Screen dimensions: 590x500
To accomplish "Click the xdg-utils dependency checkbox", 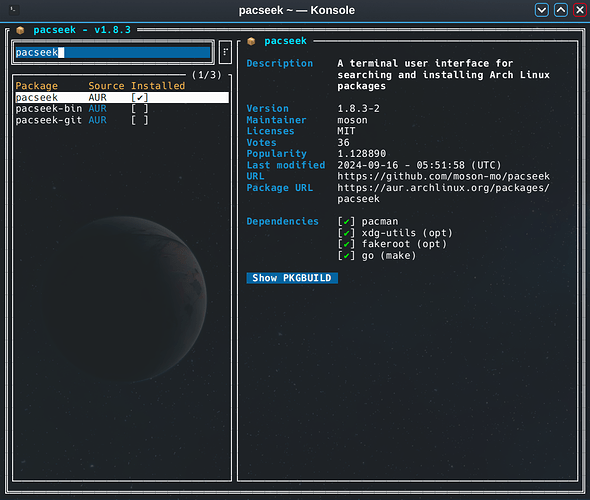I will 346,233.
